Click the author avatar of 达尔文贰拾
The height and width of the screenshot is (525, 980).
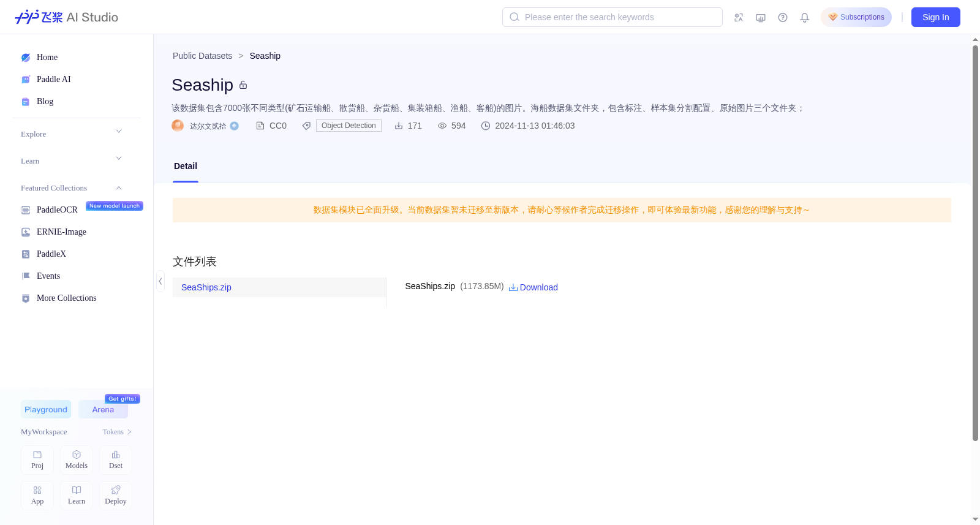coord(178,126)
